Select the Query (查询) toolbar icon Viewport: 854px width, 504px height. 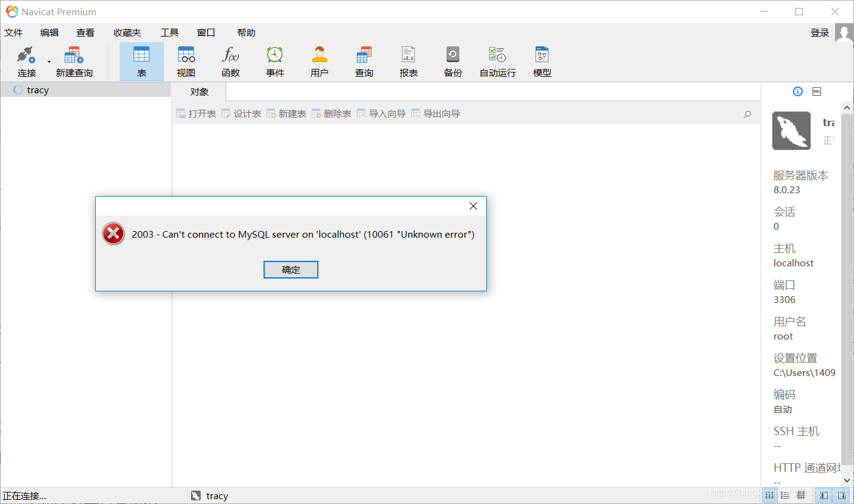click(364, 62)
